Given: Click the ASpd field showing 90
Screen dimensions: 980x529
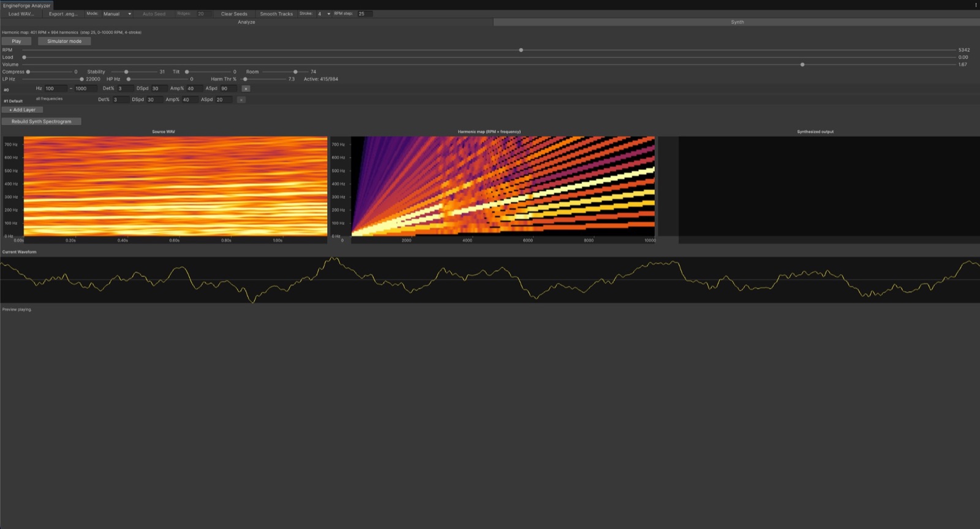Looking at the screenshot, I should (228, 89).
